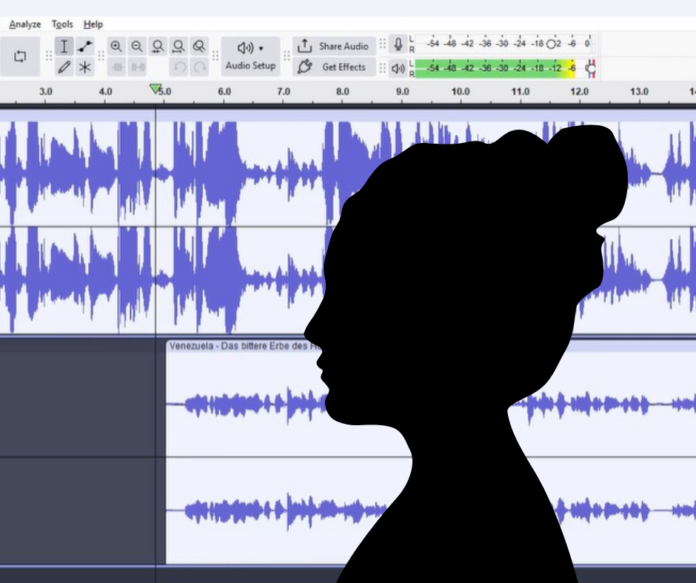Screen dimensions: 696x583
Task: Open the Audio Setup dropdown
Action: tap(250, 56)
